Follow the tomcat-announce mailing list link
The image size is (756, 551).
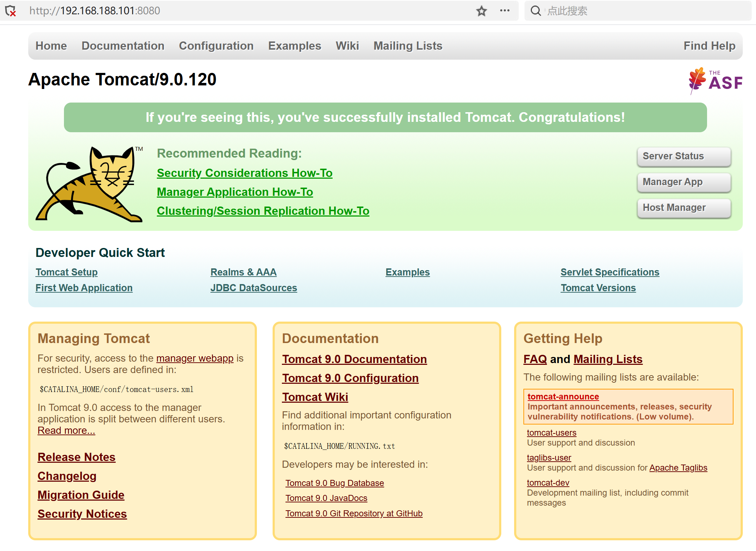(563, 397)
